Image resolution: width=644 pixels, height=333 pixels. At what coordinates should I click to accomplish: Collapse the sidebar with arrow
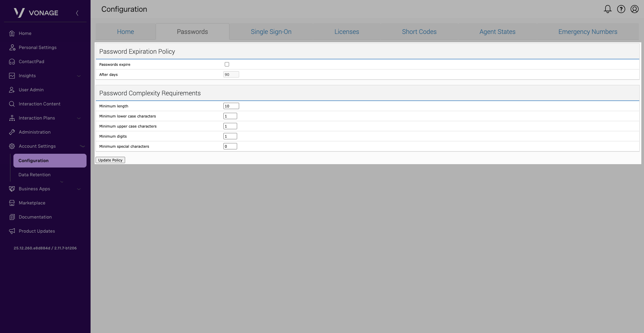[77, 13]
